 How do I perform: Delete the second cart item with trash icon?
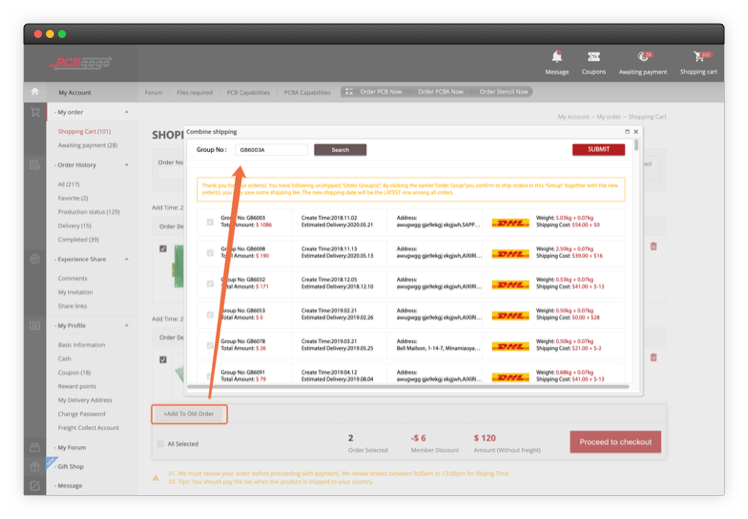click(x=654, y=357)
